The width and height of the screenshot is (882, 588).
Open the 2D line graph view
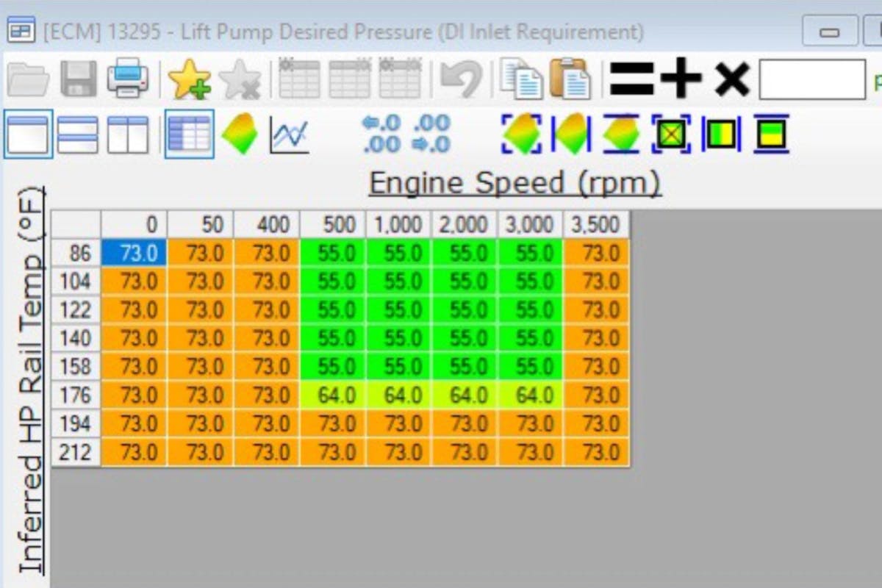click(289, 135)
